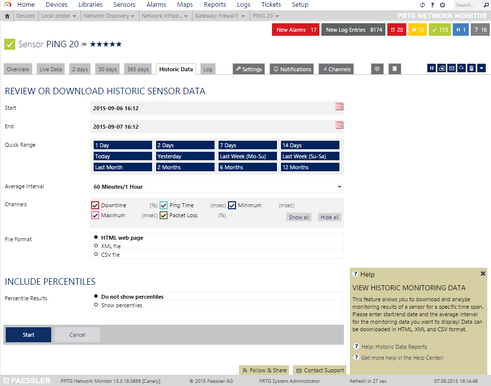The width and height of the screenshot is (491, 386).
Task: Select the 7 Days quick range
Action: [x=247, y=145]
